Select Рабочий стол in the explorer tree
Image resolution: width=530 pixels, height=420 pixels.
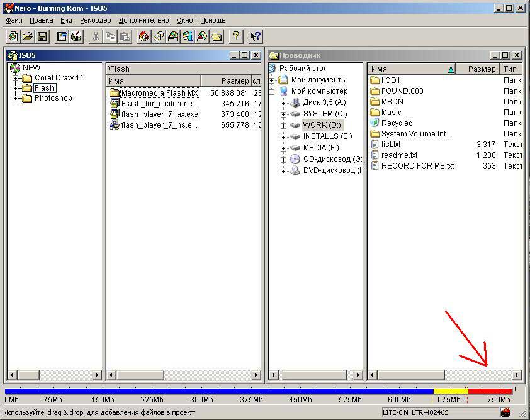tap(299, 68)
